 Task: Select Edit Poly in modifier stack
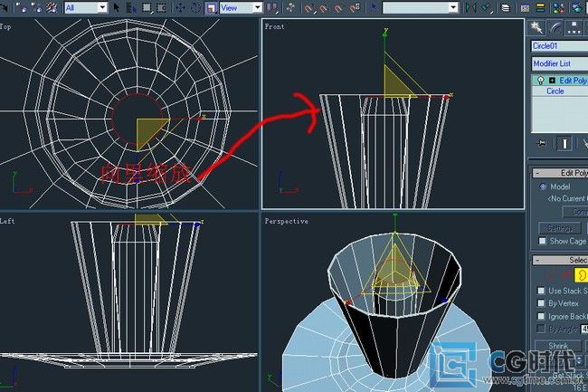click(573, 81)
